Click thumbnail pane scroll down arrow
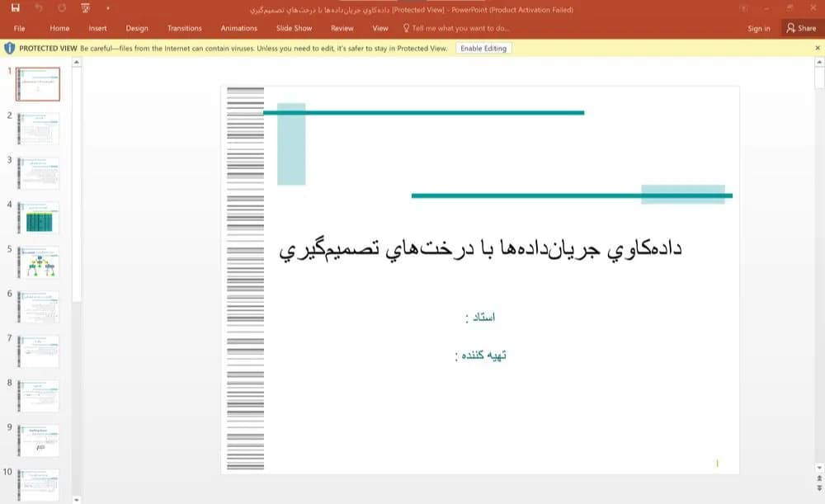The image size is (825, 504). (x=77, y=499)
